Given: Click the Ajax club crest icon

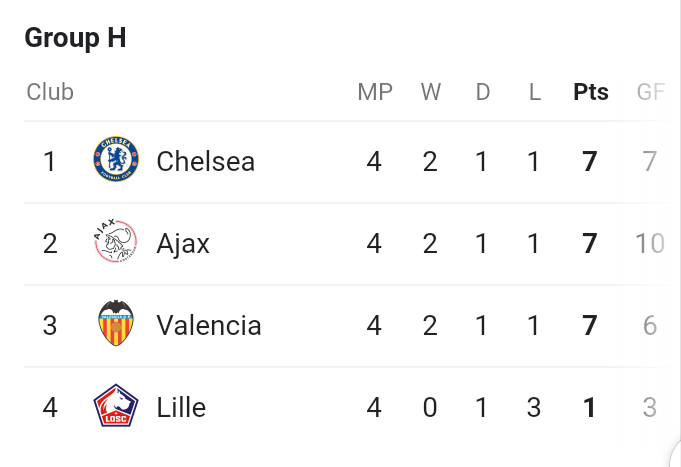Looking at the screenshot, I should click(x=116, y=241).
